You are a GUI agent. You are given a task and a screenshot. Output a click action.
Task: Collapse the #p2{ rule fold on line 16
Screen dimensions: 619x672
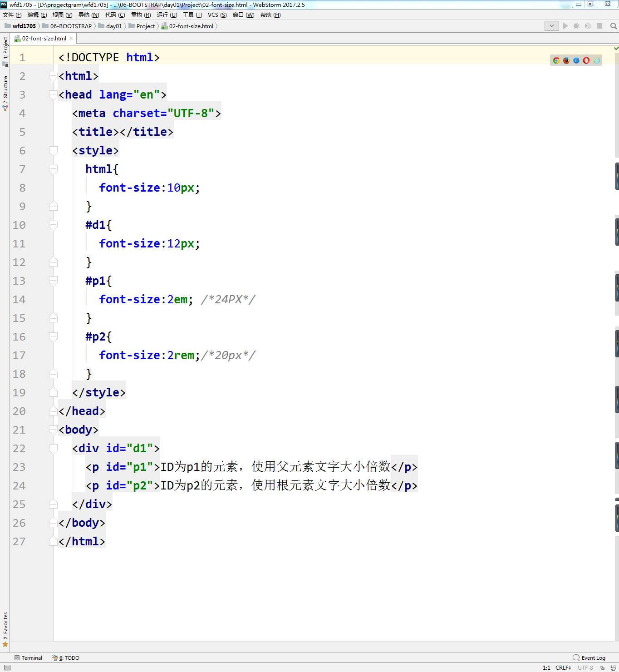coord(53,337)
